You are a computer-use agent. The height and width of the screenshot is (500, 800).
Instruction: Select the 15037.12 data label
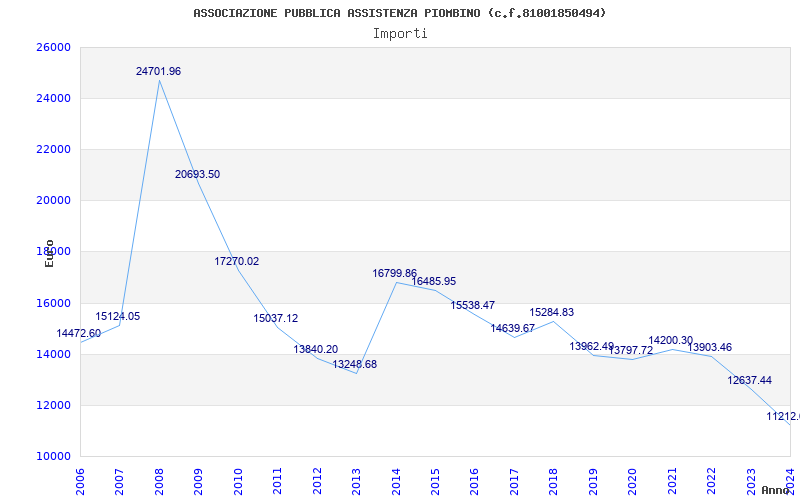coord(276,318)
